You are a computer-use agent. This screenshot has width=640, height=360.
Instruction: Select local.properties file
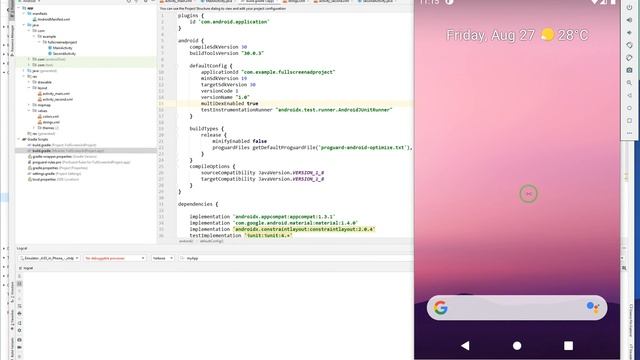click(x=53, y=179)
